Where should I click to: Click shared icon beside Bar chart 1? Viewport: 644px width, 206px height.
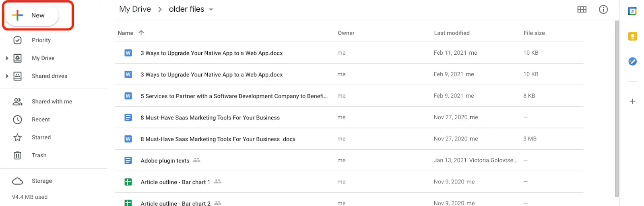point(218,181)
